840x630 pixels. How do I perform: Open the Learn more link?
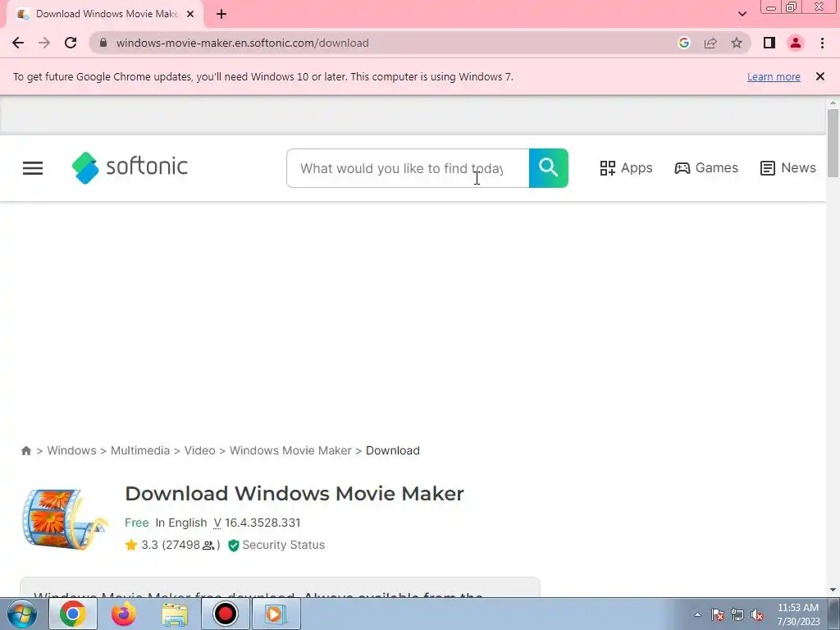(x=774, y=76)
